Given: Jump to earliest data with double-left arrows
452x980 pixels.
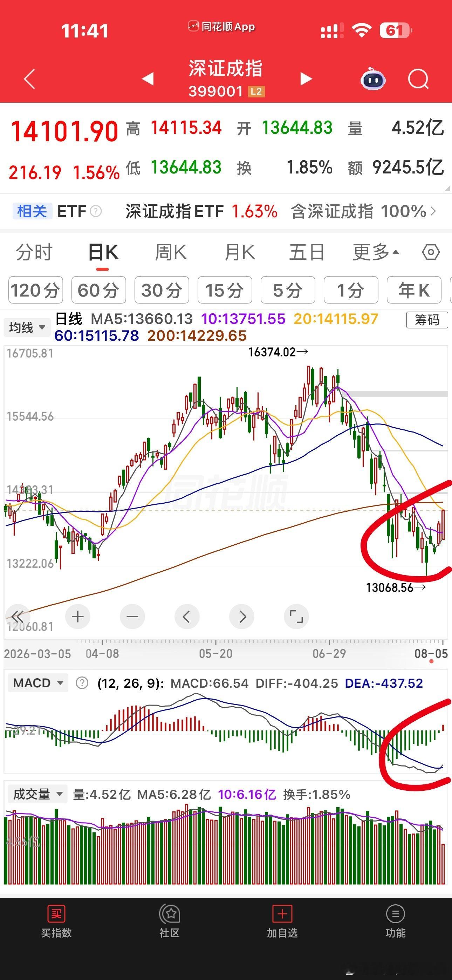Looking at the screenshot, I should pyautogui.click(x=18, y=616).
